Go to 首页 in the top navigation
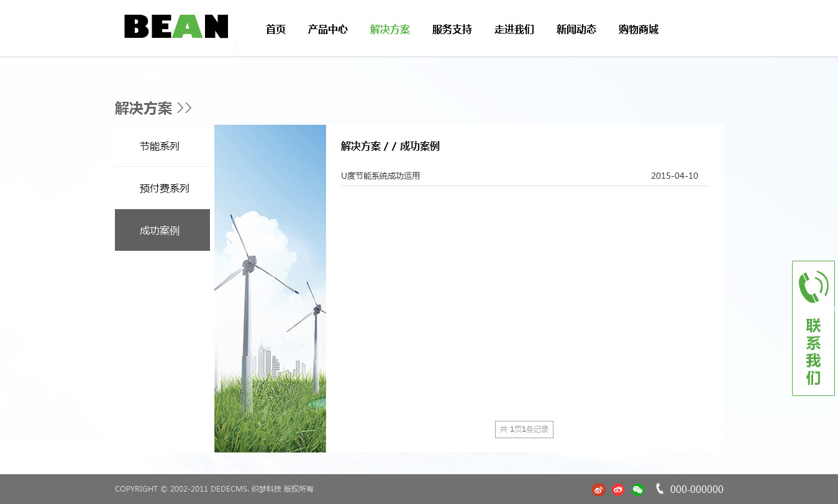Image resolution: width=838 pixels, height=504 pixels. (276, 29)
